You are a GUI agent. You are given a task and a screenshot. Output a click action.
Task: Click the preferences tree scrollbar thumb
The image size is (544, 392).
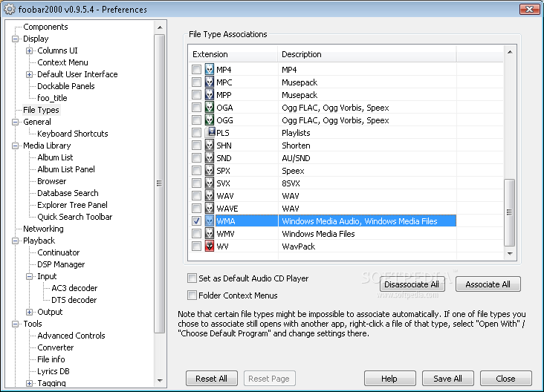click(x=160, y=183)
